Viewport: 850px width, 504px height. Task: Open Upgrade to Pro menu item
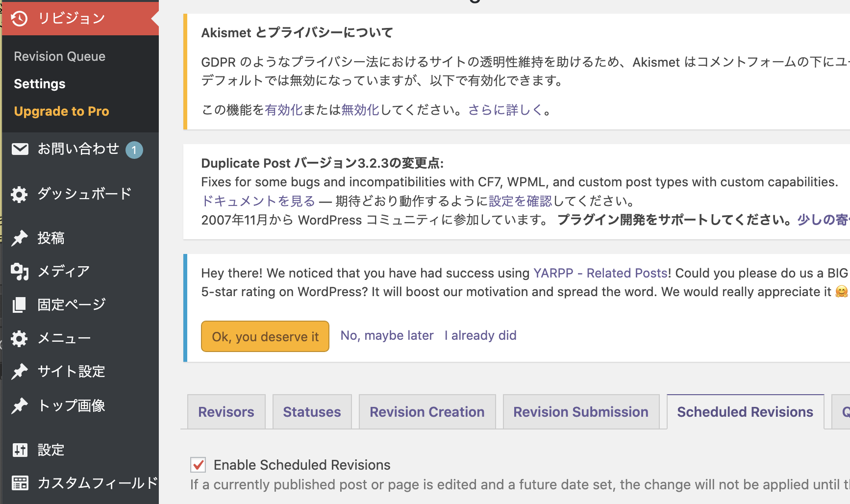(x=62, y=111)
